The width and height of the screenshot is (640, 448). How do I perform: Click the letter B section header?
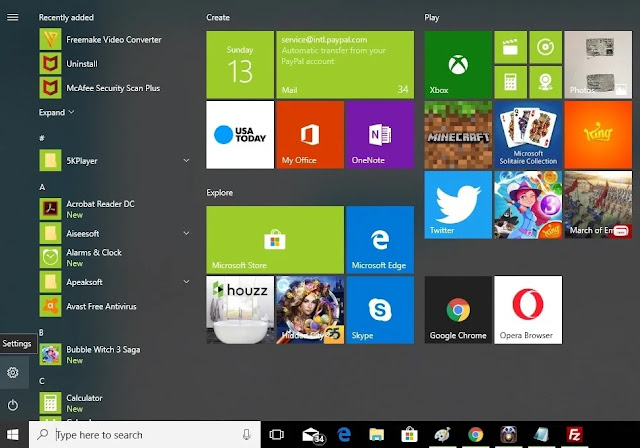pyautogui.click(x=41, y=333)
